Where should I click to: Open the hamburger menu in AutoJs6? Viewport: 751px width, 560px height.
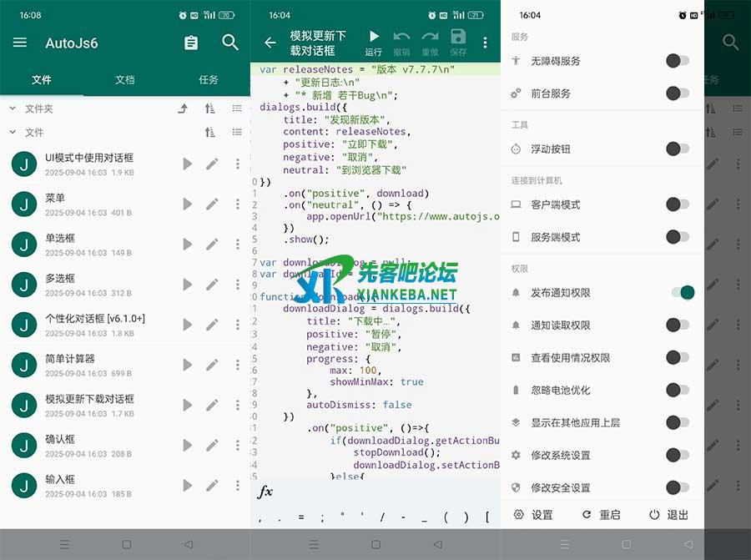point(20,43)
